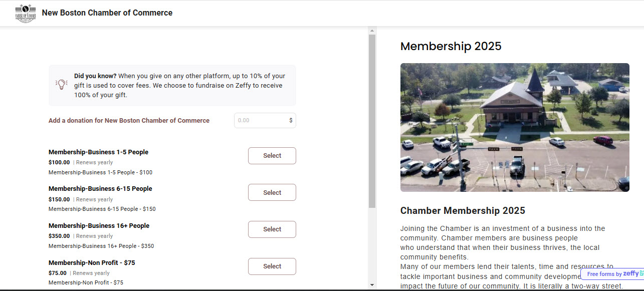Select the Membership-Business 6-15 People plan

coord(272,192)
